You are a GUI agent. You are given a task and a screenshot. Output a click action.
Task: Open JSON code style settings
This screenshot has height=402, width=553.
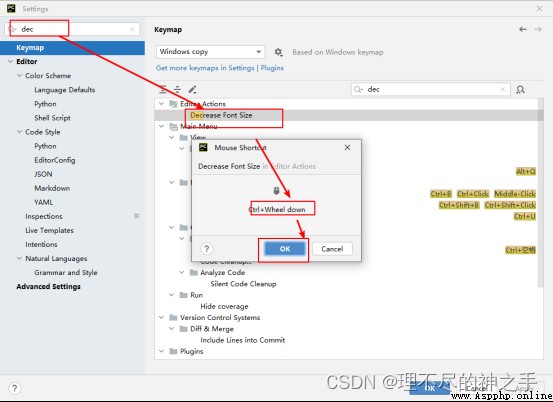pos(43,174)
